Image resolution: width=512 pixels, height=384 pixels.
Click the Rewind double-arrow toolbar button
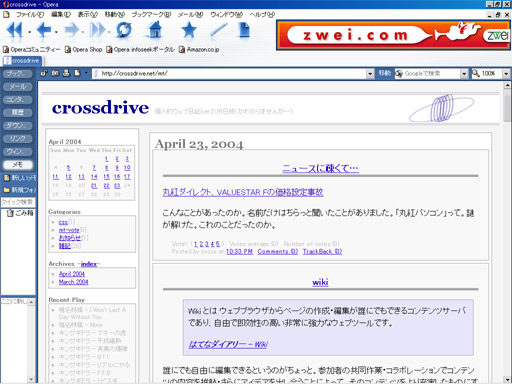(x=15, y=30)
